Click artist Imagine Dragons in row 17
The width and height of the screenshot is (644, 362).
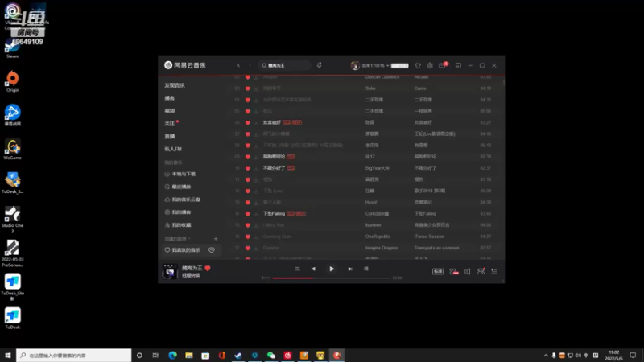pyautogui.click(x=382, y=248)
